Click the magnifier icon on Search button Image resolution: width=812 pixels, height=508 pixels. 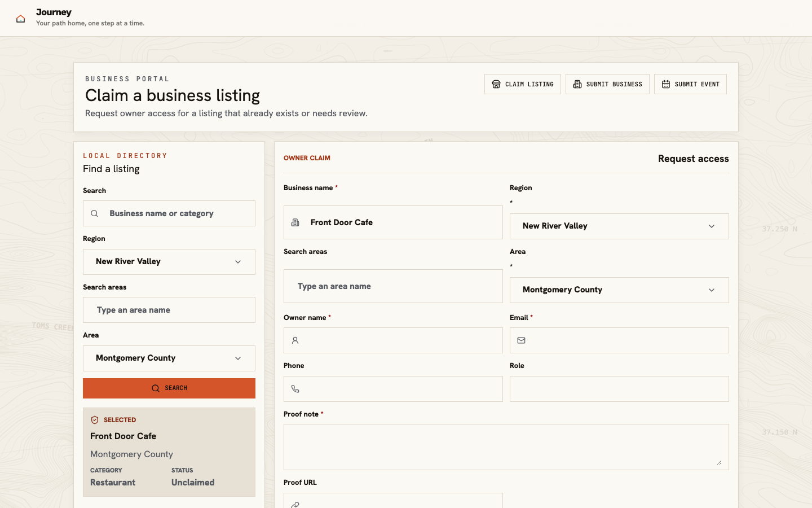pyautogui.click(x=156, y=388)
